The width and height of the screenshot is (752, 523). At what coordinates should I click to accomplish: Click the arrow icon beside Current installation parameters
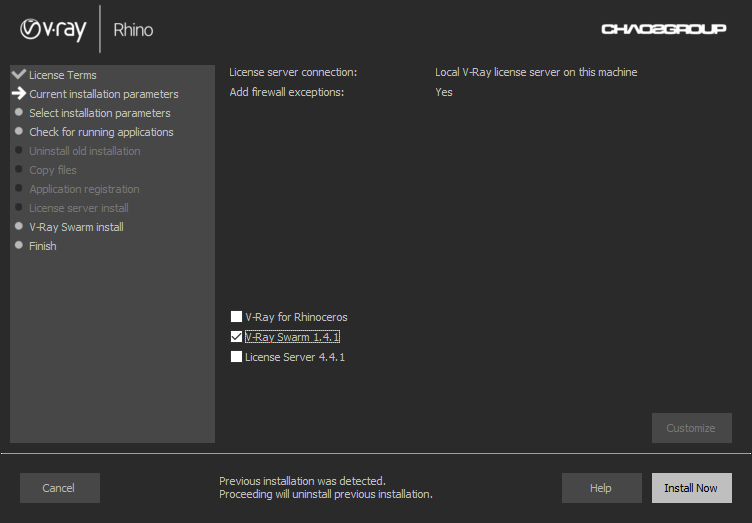(19, 93)
